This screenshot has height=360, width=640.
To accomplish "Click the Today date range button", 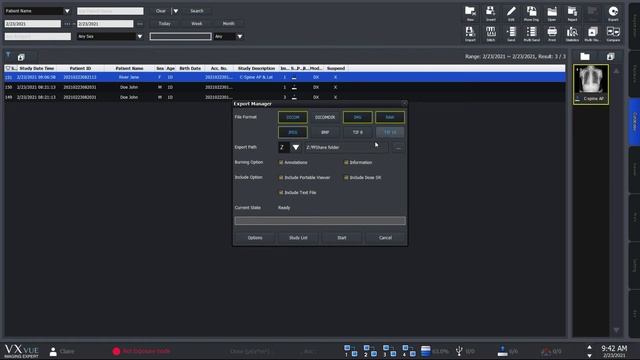I will [x=164, y=24].
